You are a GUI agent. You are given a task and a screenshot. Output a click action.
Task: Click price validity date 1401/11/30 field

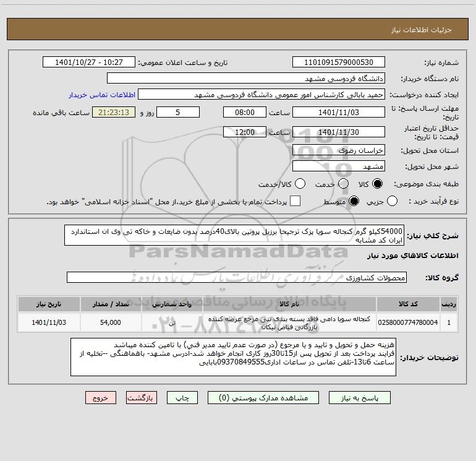tap(339, 132)
